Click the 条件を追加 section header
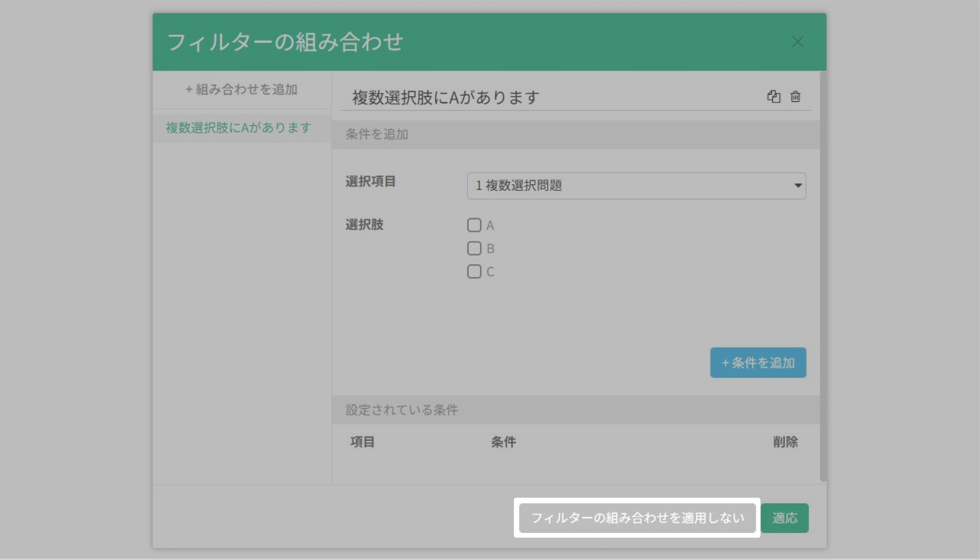Viewport: 980px width, 559px height. tap(575, 134)
